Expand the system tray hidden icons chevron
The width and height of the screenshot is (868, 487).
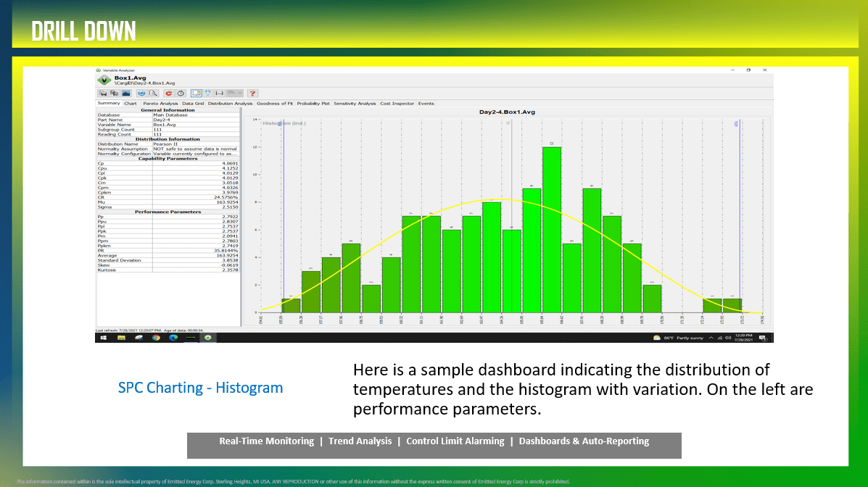[711, 338]
